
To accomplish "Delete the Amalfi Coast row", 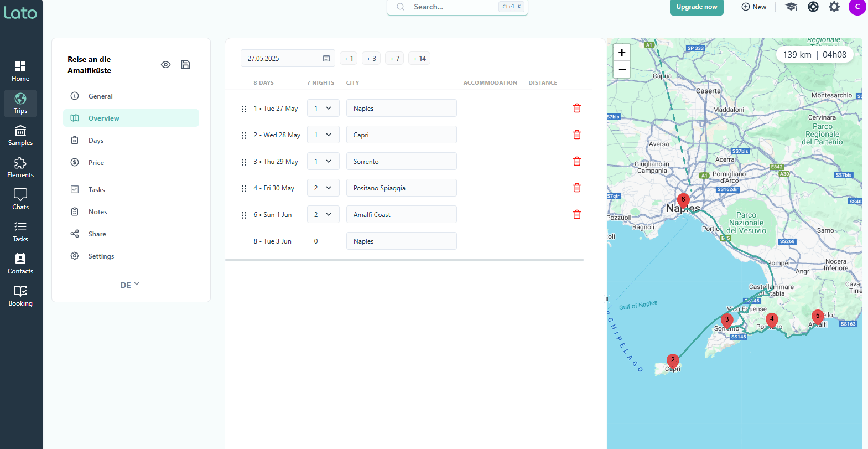I will click(x=576, y=215).
